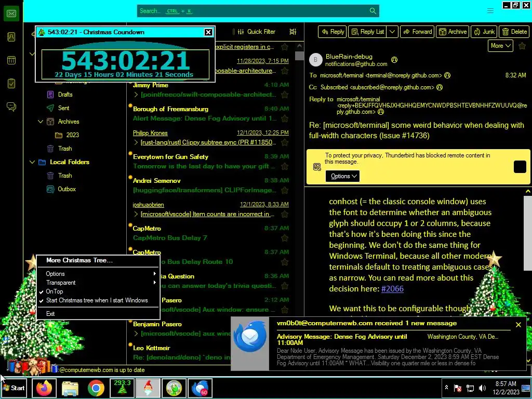The width and height of the screenshot is (532, 399).
Task: Star the Andrei Semenov message
Action: click(285, 190)
